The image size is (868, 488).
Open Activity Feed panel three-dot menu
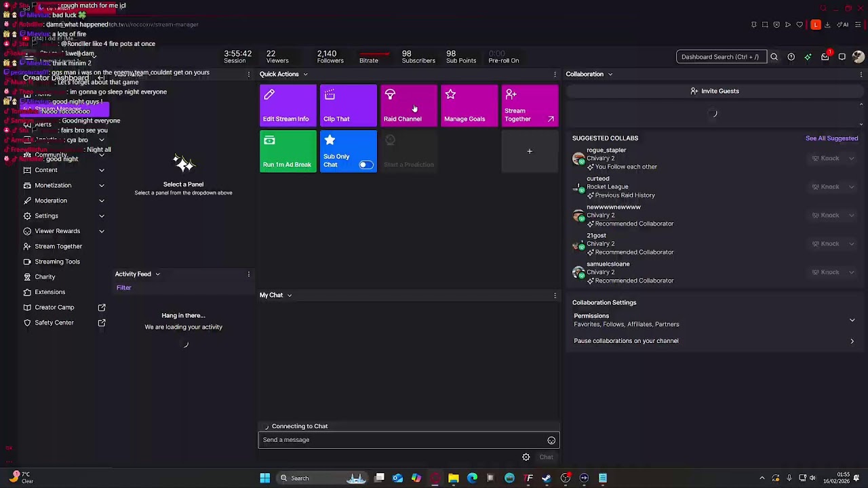click(x=248, y=274)
